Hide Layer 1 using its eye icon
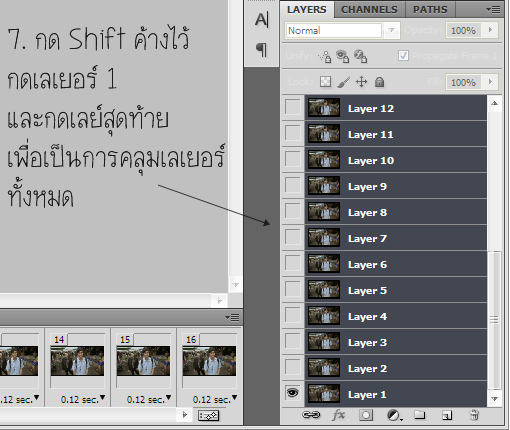This screenshot has width=510, height=430. 293,393
